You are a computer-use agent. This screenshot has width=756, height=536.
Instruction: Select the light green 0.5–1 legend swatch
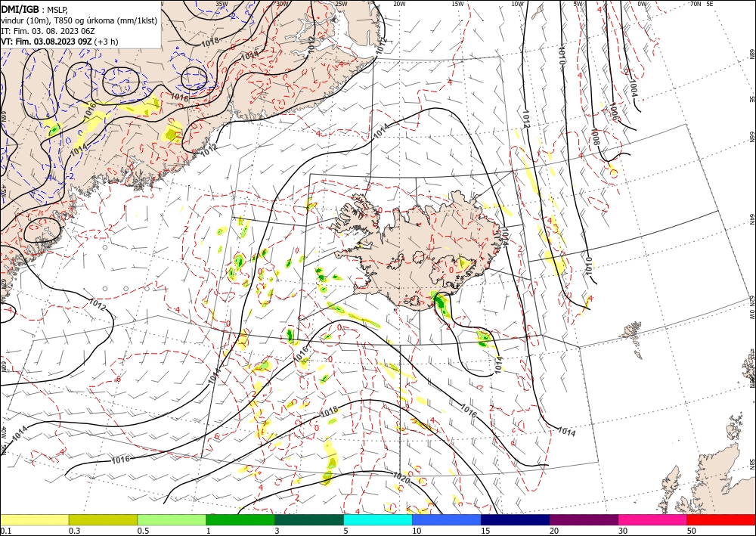tap(172, 519)
